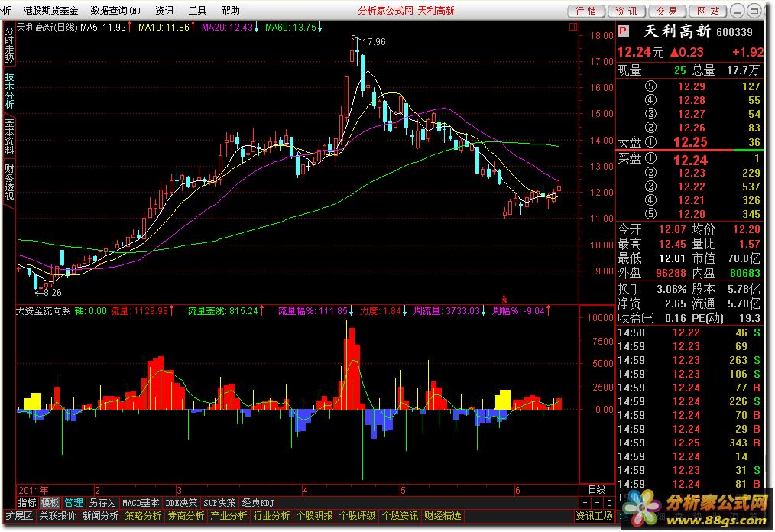Viewport: 775px width, 532px height.
Task: Click the 外盘 96288 value
Action: click(671, 272)
